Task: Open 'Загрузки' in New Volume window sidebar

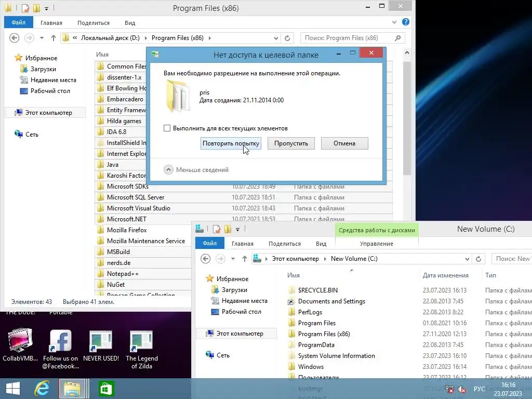Action: [x=234, y=290]
